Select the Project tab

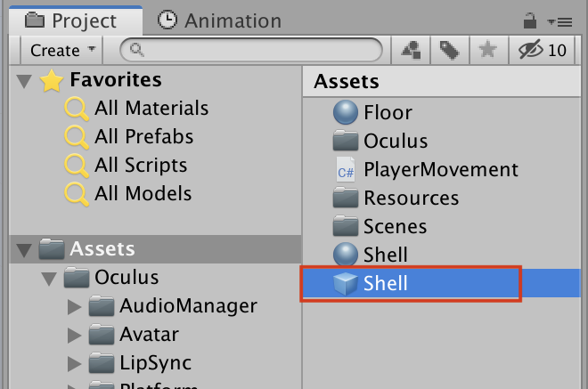coord(71,20)
